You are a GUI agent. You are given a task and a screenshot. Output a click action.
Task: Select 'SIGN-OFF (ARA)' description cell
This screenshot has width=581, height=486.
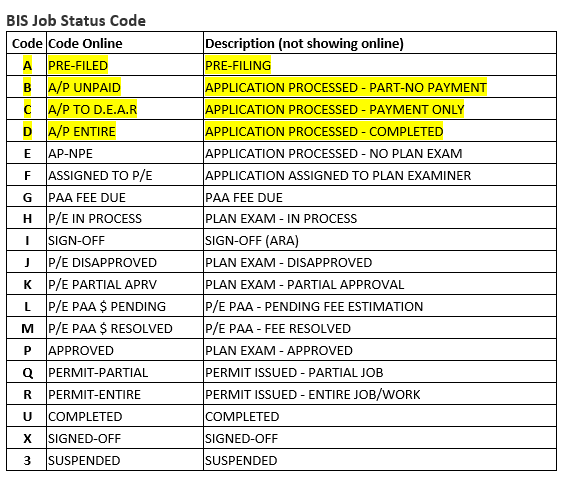click(x=380, y=240)
